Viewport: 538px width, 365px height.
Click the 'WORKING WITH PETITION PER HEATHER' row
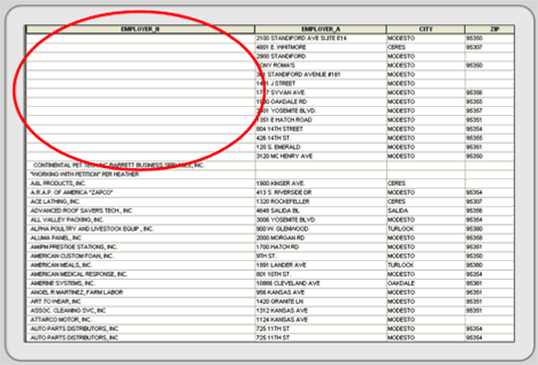(270, 175)
